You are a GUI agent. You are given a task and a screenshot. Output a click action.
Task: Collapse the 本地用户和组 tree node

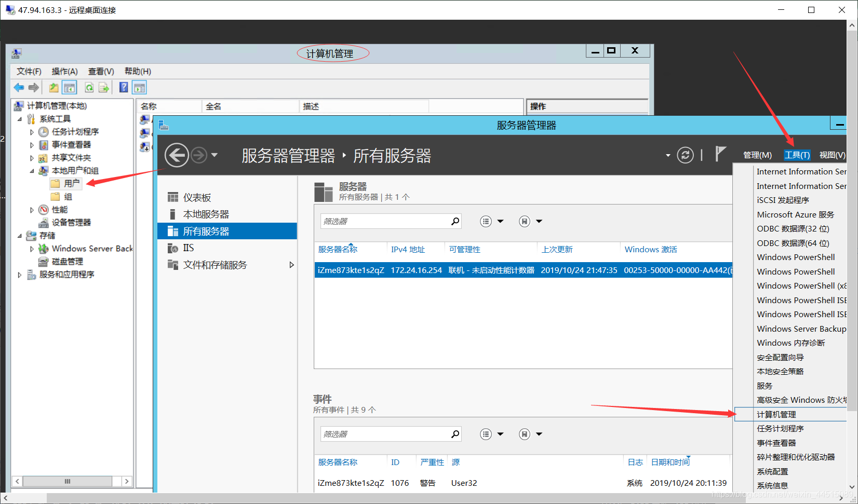[x=32, y=171]
